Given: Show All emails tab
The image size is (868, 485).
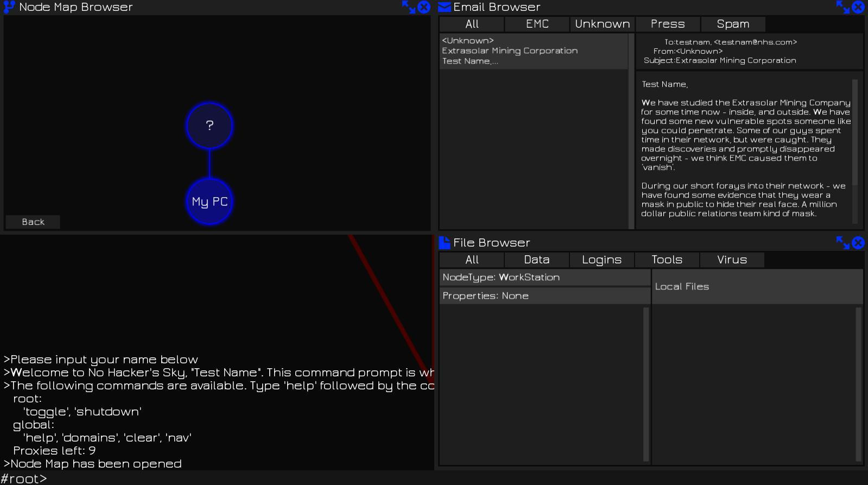Looking at the screenshot, I should click(x=472, y=24).
